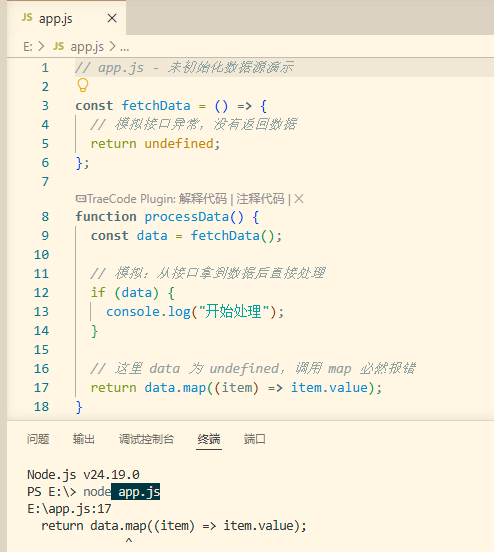This screenshot has width=494, height=552.
Task: Click 'const data = fetchData();' on line 9
Action: click(x=186, y=236)
